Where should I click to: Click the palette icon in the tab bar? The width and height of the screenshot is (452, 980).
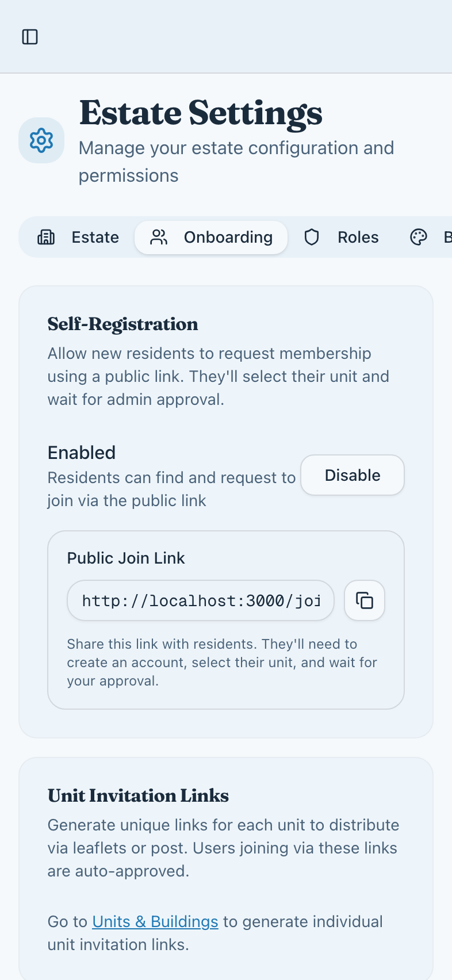419,237
